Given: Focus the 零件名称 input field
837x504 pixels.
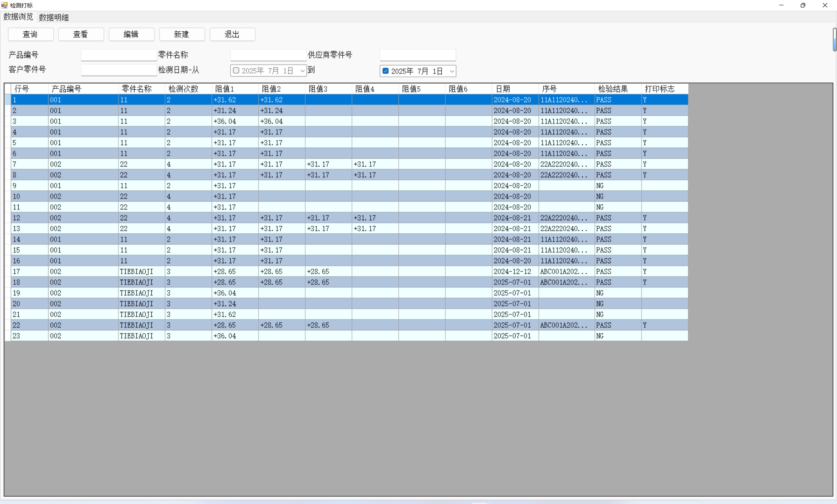Looking at the screenshot, I should pos(268,55).
